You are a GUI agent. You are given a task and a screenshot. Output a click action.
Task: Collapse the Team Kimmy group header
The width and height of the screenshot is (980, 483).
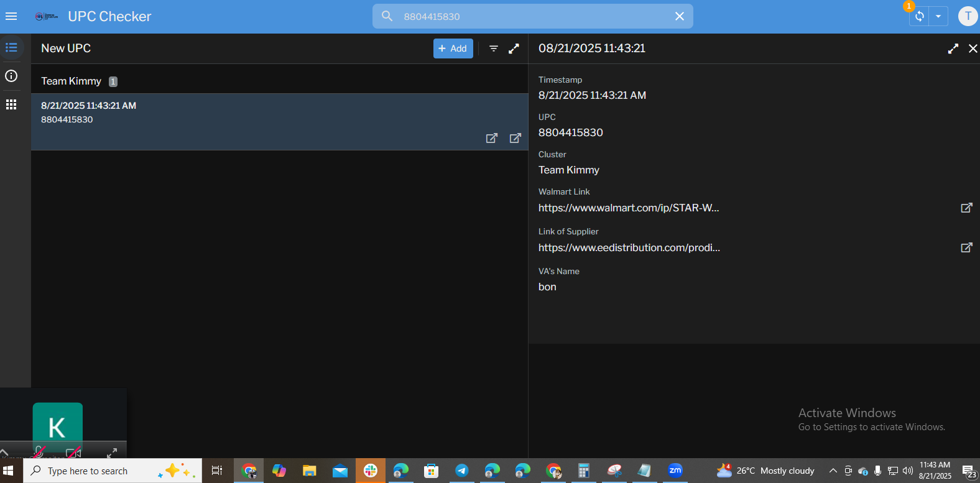(x=72, y=81)
